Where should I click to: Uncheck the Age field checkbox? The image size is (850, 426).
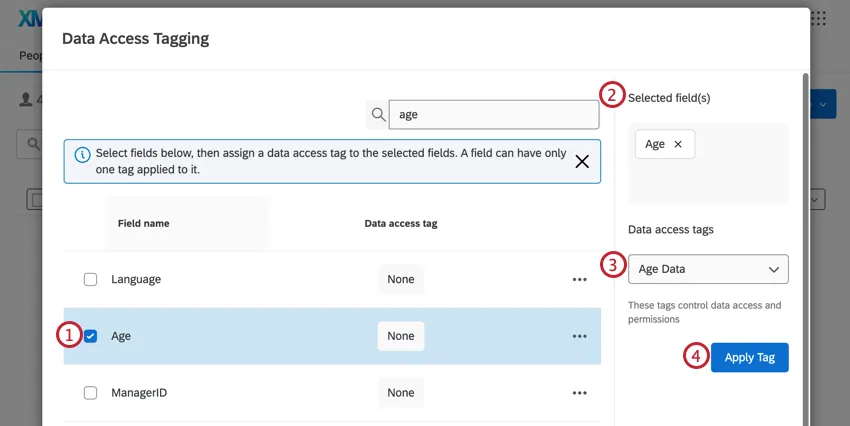(91, 336)
